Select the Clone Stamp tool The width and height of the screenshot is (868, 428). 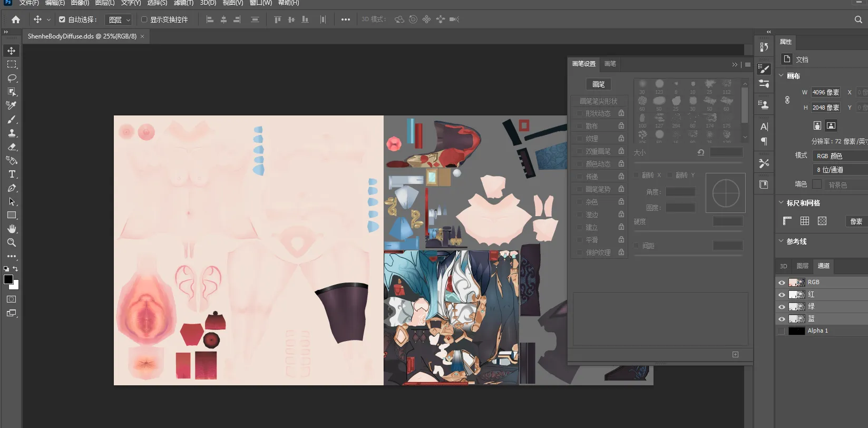point(12,133)
